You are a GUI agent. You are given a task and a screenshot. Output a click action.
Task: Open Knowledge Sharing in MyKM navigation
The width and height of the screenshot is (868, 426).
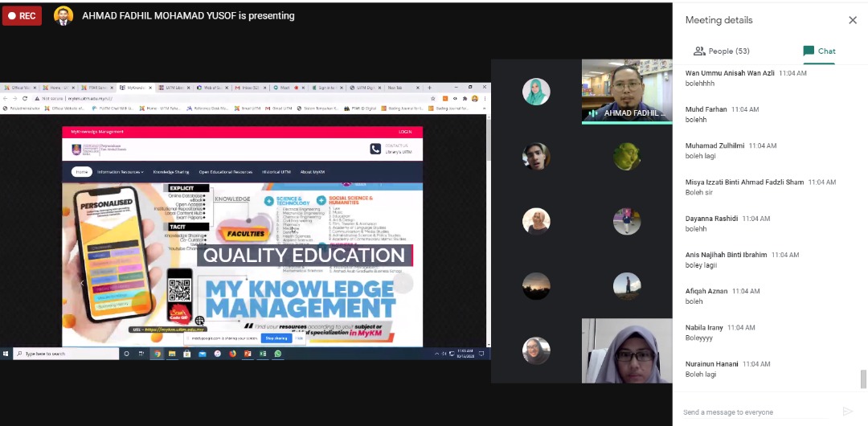[x=170, y=172]
